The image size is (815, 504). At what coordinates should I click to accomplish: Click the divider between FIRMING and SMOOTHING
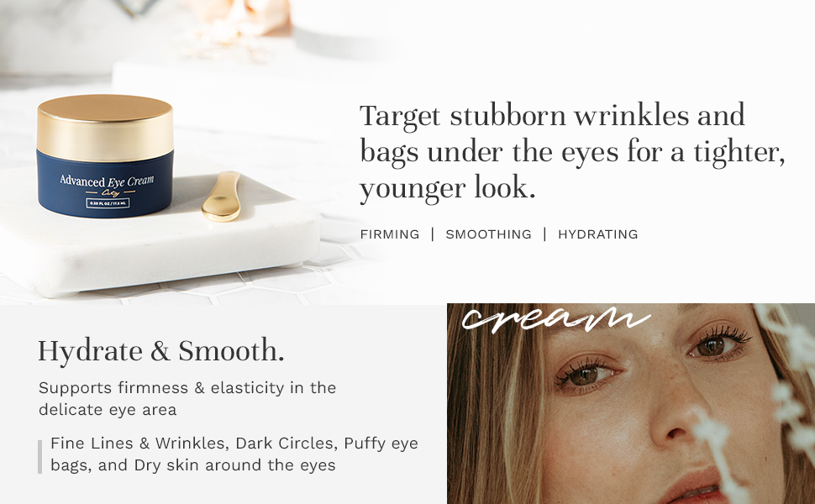coord(433,234)
